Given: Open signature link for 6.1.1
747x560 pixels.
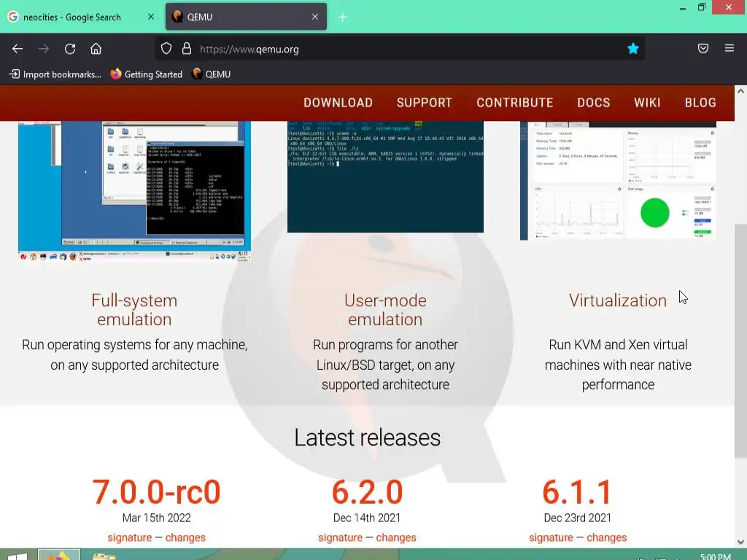Looking at the screenshot, I should coord(551,537).
